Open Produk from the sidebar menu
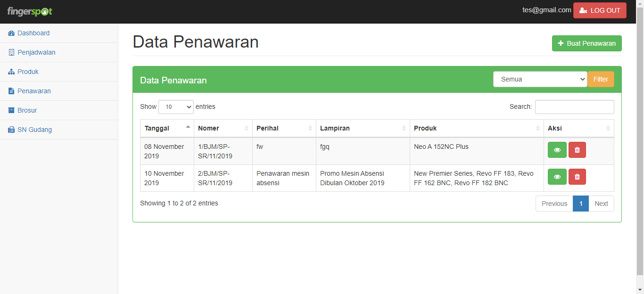The height and width of the screenshot is (294, 644). click(x=28, y=72)
